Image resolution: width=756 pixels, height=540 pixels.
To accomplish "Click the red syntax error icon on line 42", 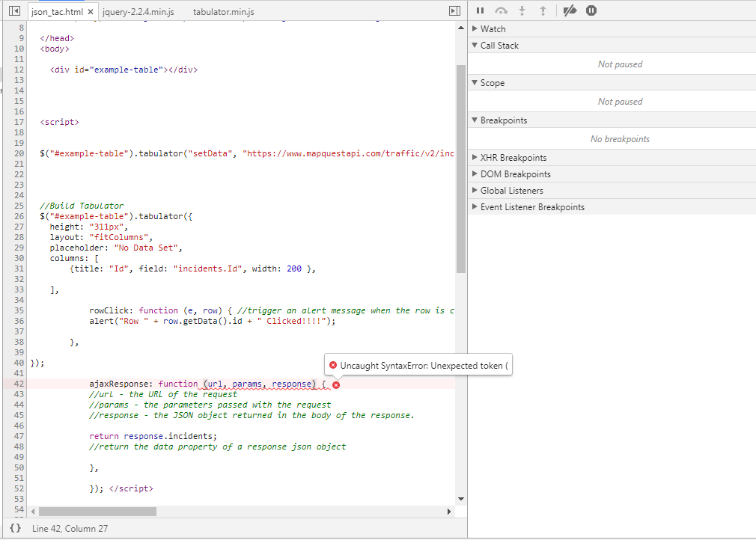I will pyautogui.click(x=336, y=384).
